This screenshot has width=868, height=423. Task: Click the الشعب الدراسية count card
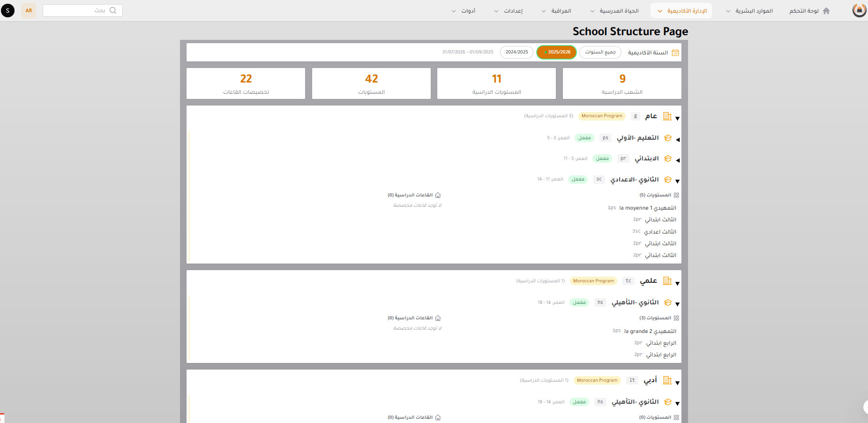coord(622,83)
